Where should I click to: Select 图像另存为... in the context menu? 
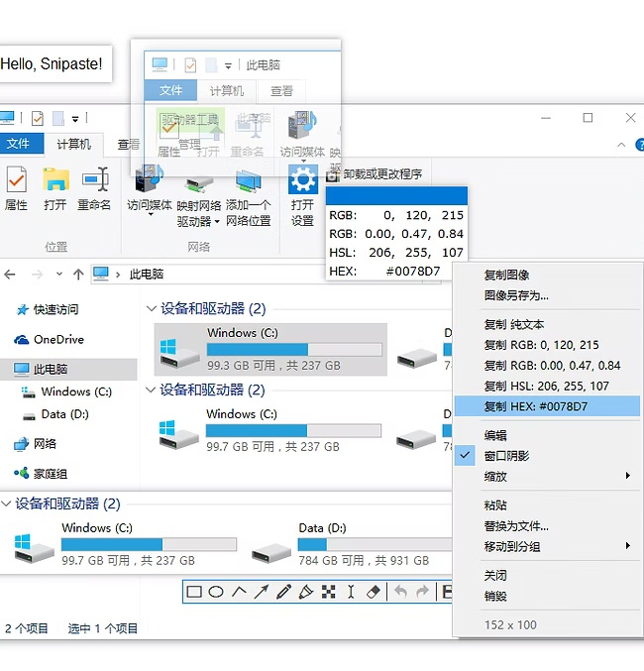[x=516, y=295]
